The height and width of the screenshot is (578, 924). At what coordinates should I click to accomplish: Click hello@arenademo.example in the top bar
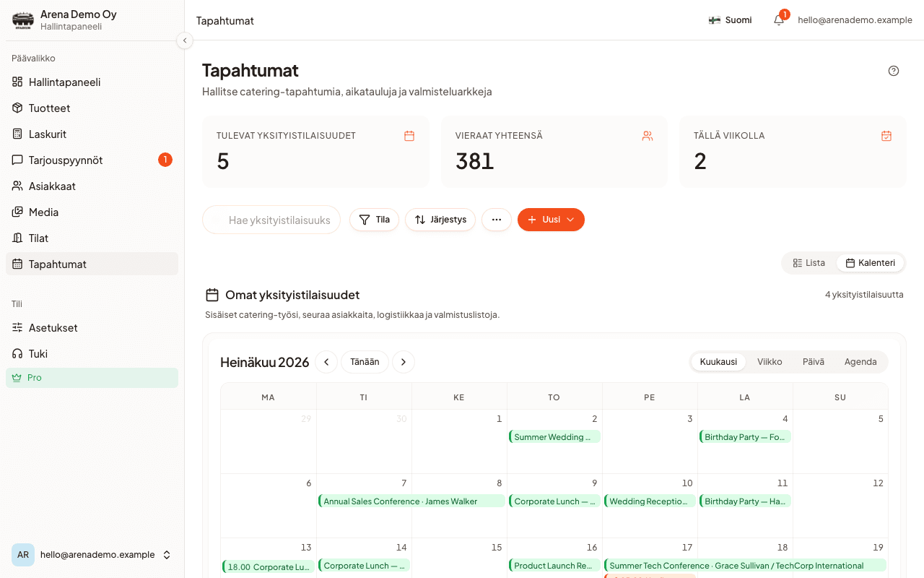855,20
